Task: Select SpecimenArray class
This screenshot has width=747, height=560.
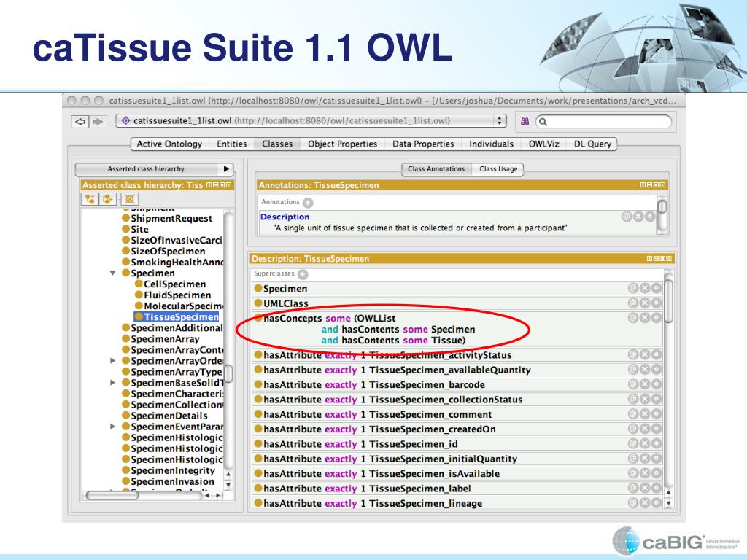Action: (165, 338)
